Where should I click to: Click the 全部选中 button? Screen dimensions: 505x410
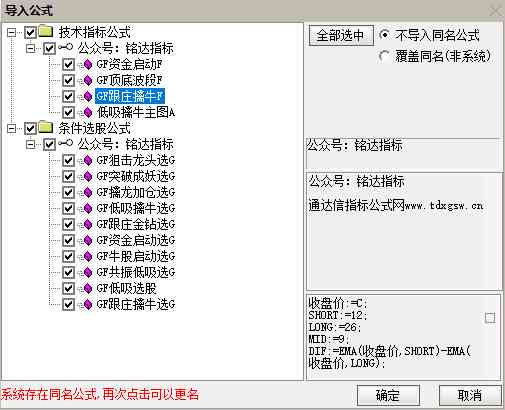pos(341,35)
